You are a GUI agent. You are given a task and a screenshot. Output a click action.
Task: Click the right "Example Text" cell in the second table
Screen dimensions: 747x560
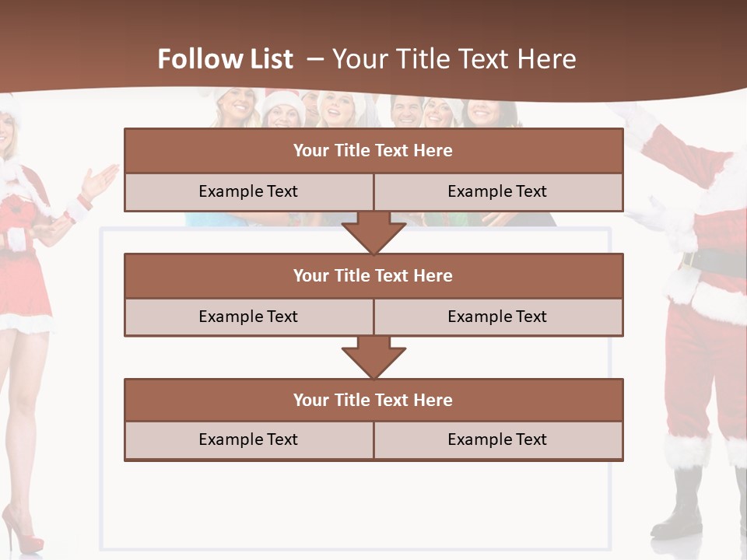coord(497,317)
